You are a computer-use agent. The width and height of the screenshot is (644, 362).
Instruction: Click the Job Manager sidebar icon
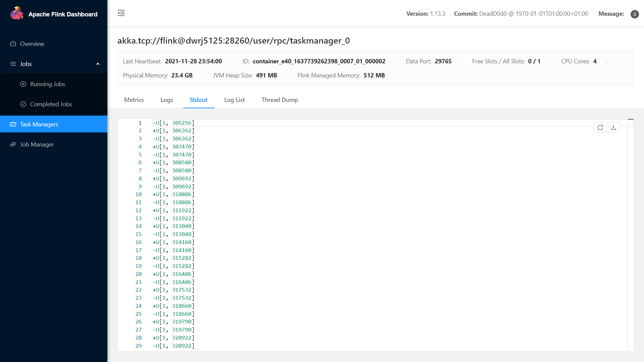tap(13, 144)
